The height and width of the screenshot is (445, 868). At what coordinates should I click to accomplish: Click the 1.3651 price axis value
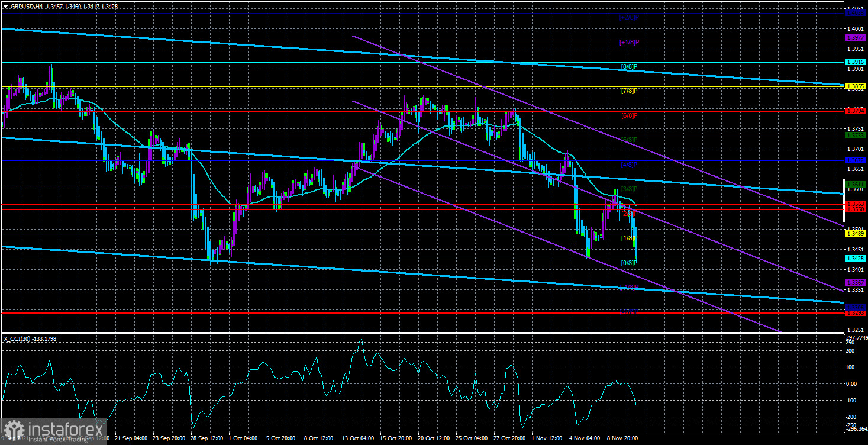tap(856, 169)
